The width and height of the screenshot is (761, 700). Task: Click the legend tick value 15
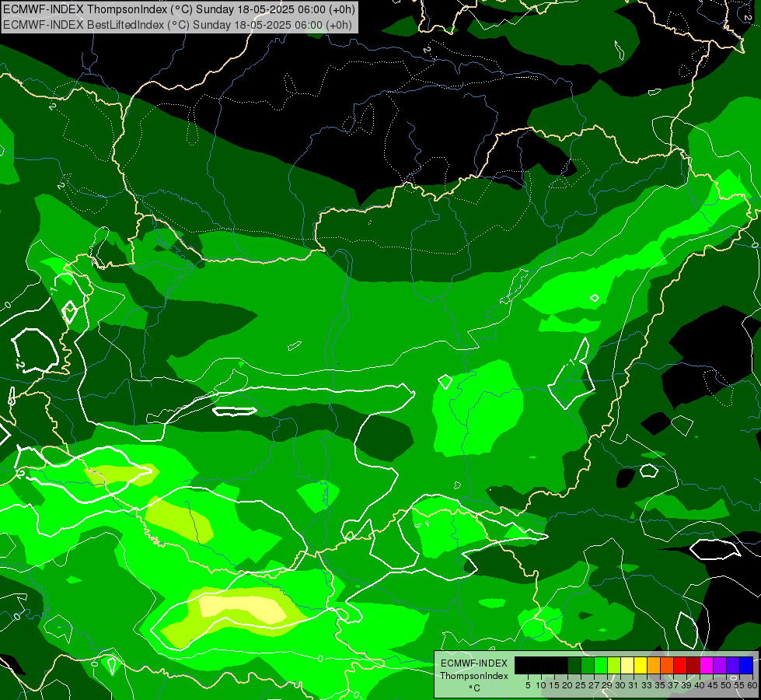554,685
